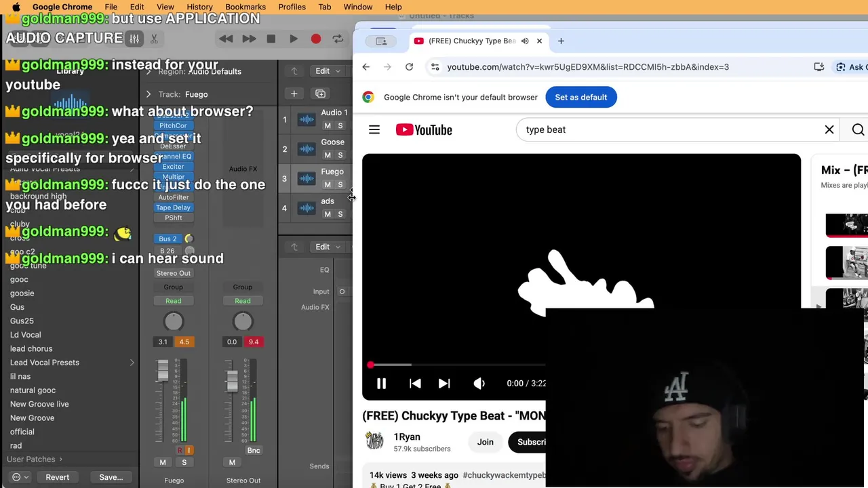
Task: Click the Bus 2 send slot
Action: (168, 239)
